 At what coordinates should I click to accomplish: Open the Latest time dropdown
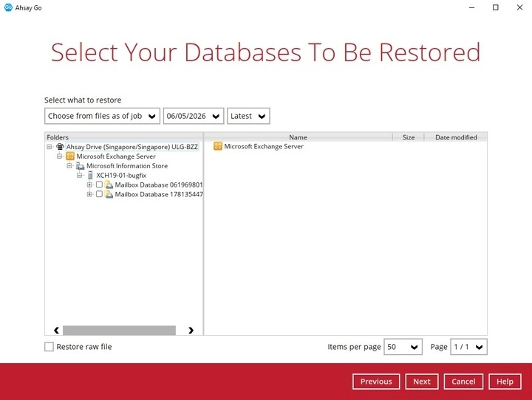click(x=248, y=116)
